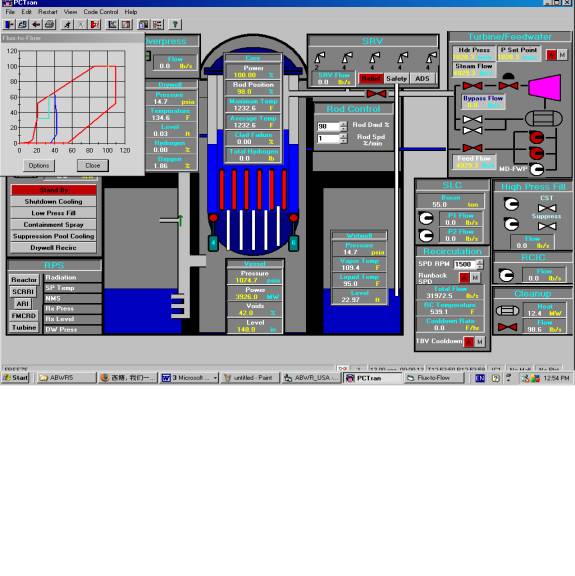Click the help question mark toolbar icon
This screenshot has width=575, height=576.
[175, 25]
